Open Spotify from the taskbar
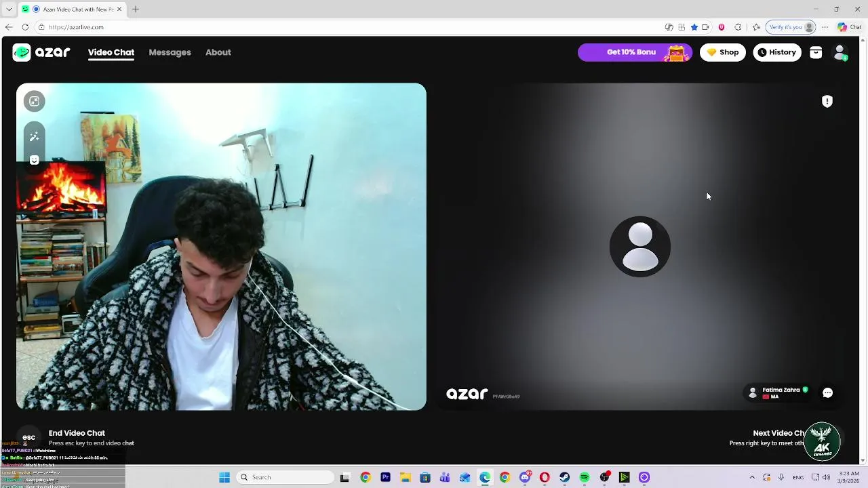This screenshot has width=868, height=488. 585,477
